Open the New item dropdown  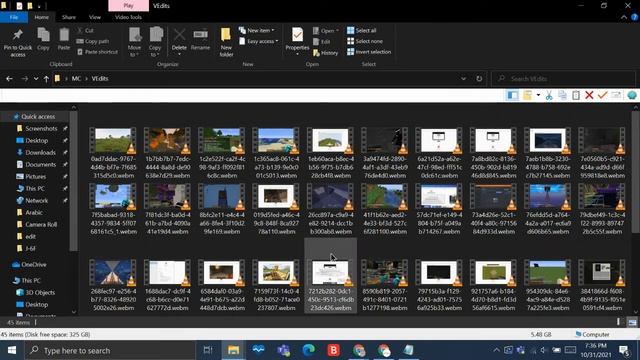(x=257, y=30)
